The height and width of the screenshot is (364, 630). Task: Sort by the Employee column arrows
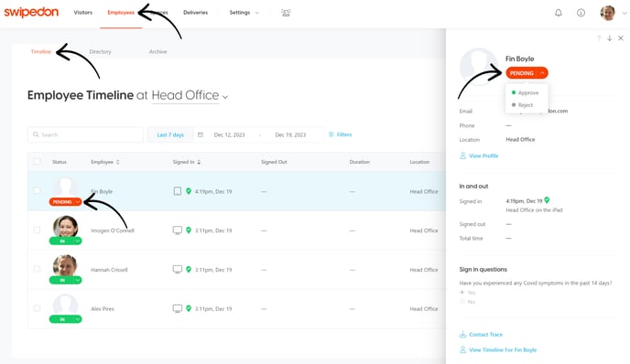pyautogui.click(x=118, y=162)
